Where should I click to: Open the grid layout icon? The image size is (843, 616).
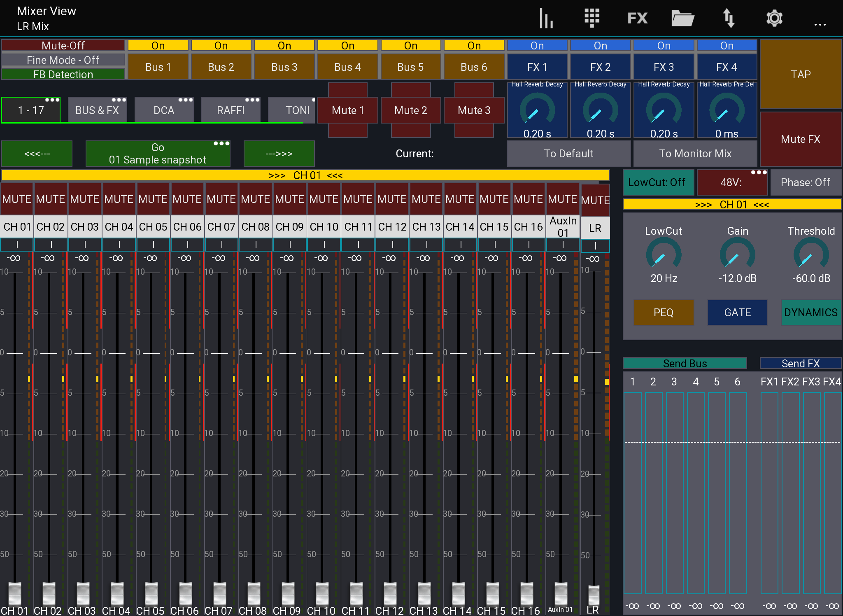click(x=592, y=19)
